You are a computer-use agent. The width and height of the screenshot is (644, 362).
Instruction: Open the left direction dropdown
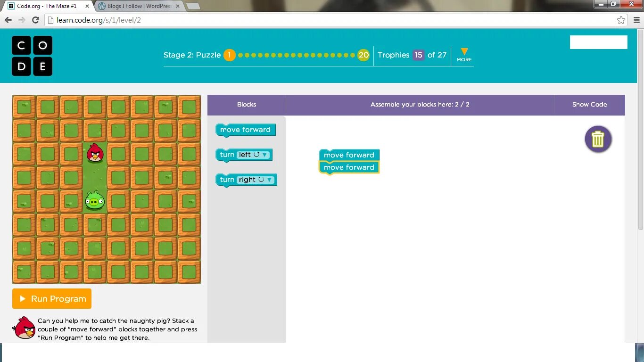click(x=254, y=155)
